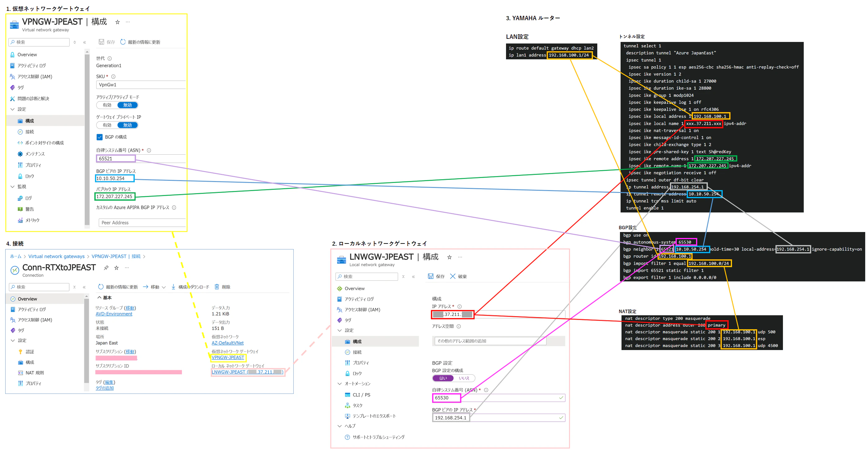Show the info tooltip next to SKU
The image size is (868, 451).
click(x=113, y=76)
